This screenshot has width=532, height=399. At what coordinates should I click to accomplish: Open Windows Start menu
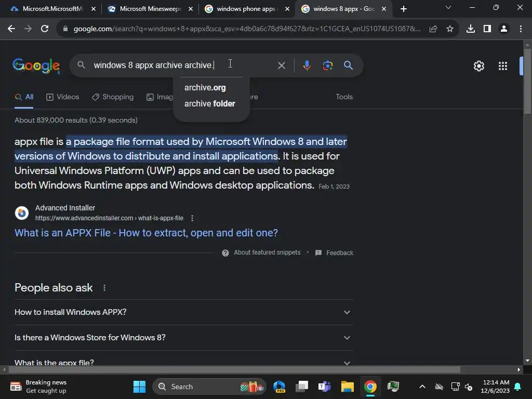point(139,387)
